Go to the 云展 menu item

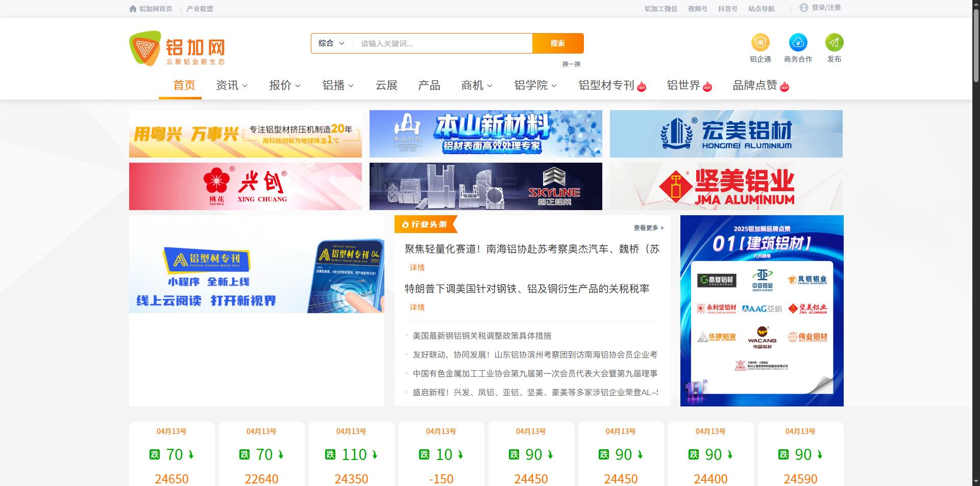(386, 86)
